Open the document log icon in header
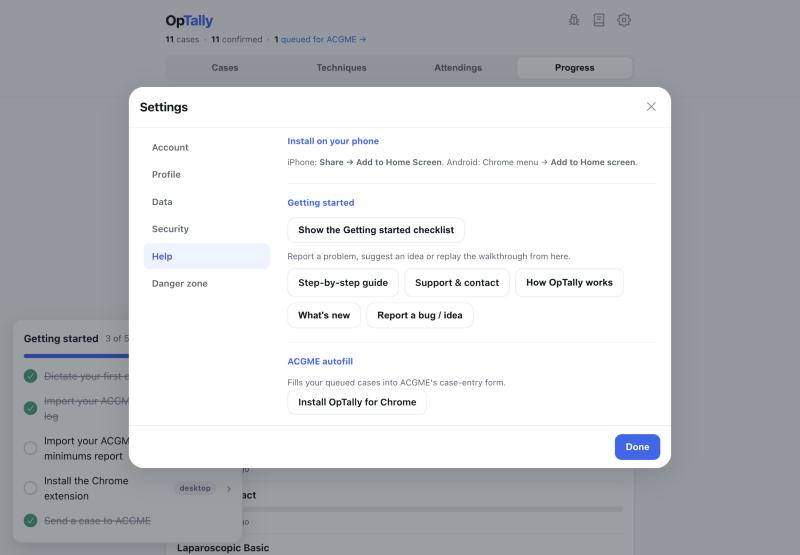800x555 pixels. point(599,20)
